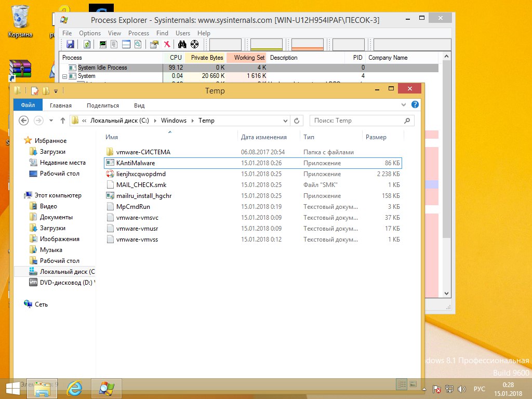Click the Forward arrow in Explorer
Viewport: 532px width, 399px height.
pyautogui.click(x=38, y=121)
